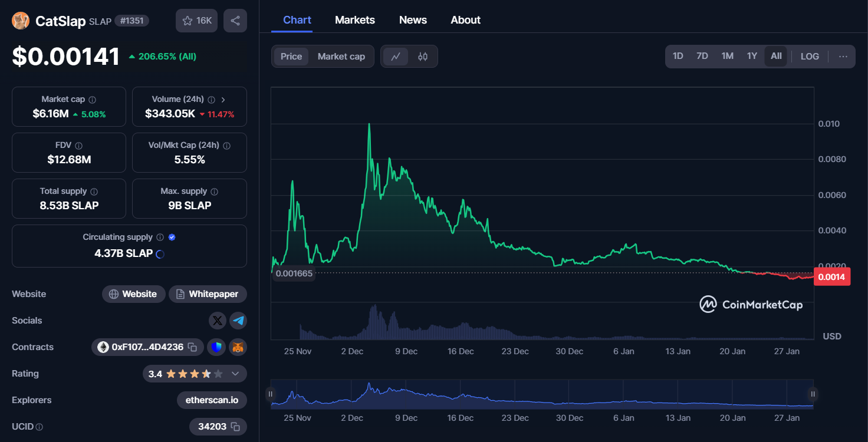Set chart range to 1D
The height and width of the screenshot is (442, 868).
[x=678, y=56]
